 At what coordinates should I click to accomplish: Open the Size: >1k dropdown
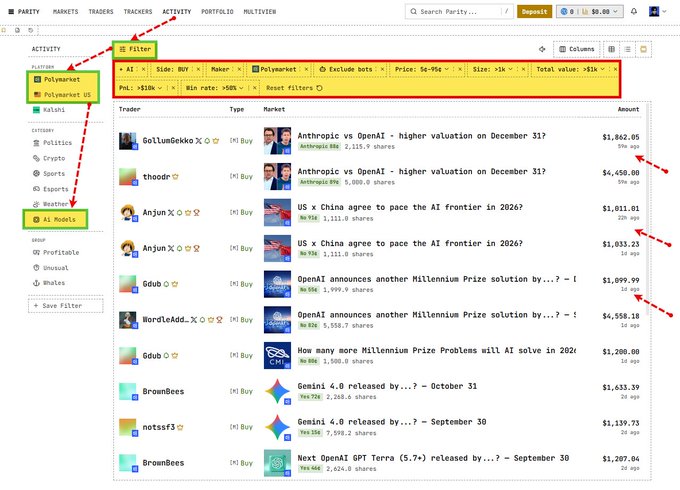tap(510, 69)
